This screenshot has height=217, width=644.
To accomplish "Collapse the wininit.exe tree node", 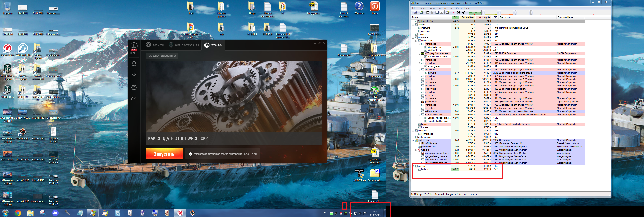I will 413,37.
